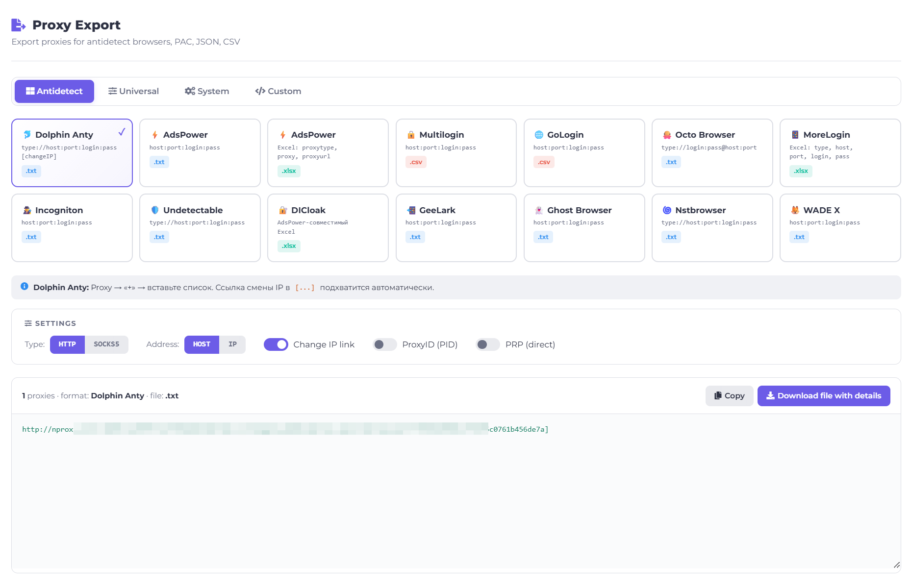This screenshot has height=588, width=911.
Task: Choose the Multilogin export format card
Action: click(456, 153)
